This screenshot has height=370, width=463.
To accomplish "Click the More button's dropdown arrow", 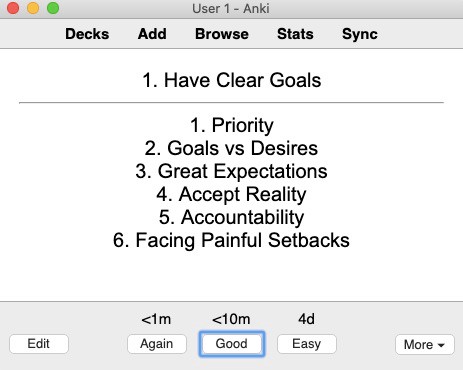I will [441, 345].
